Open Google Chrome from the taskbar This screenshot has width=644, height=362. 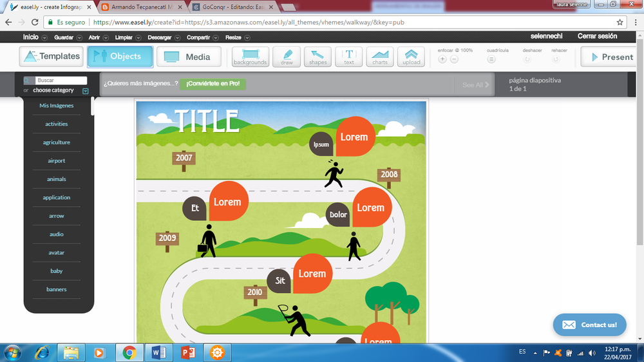[x=129, y=352]
